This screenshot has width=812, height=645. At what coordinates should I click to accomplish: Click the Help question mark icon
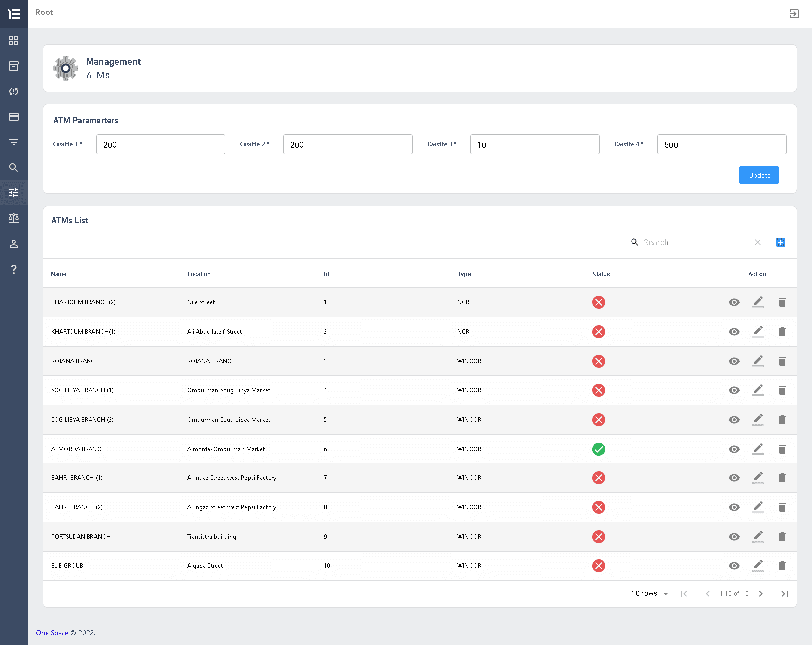pyautogui.click(x=14, y=270)
